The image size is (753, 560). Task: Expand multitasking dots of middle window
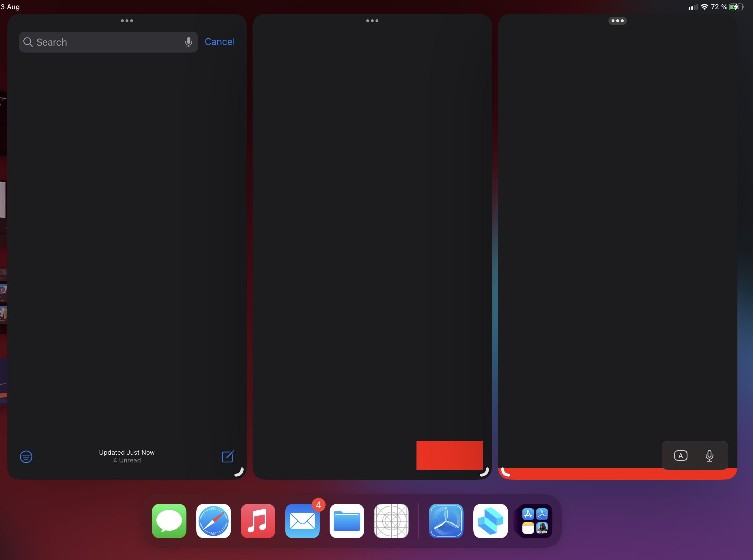pos(372,21)
